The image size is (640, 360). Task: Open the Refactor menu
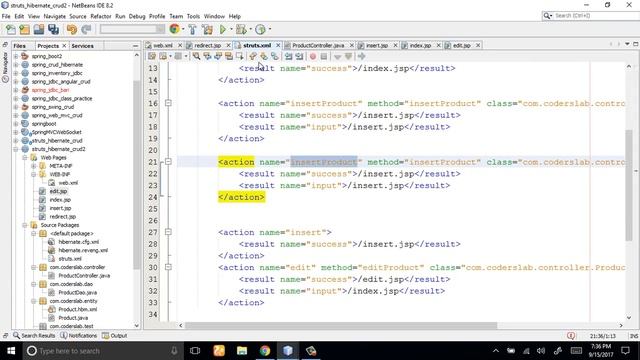point(101,16)
